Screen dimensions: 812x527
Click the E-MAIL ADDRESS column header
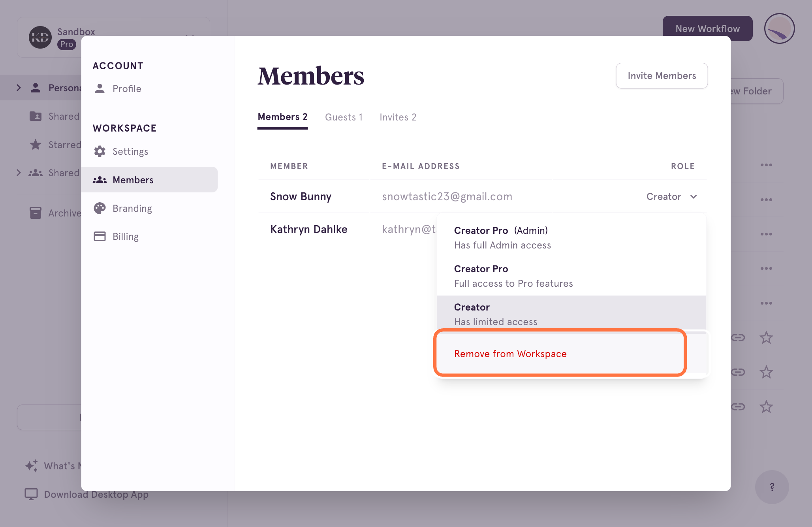[x=421, y=166]
